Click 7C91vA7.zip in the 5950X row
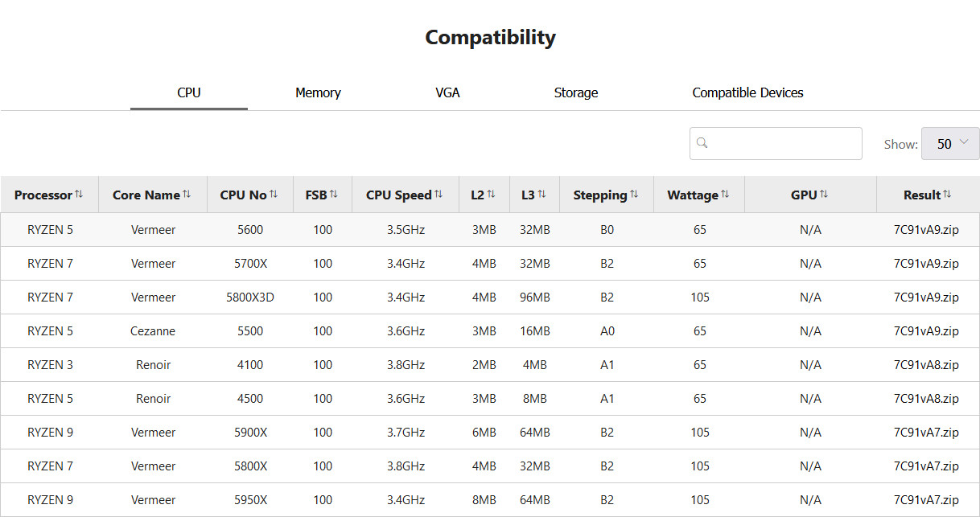 (926, 500)
